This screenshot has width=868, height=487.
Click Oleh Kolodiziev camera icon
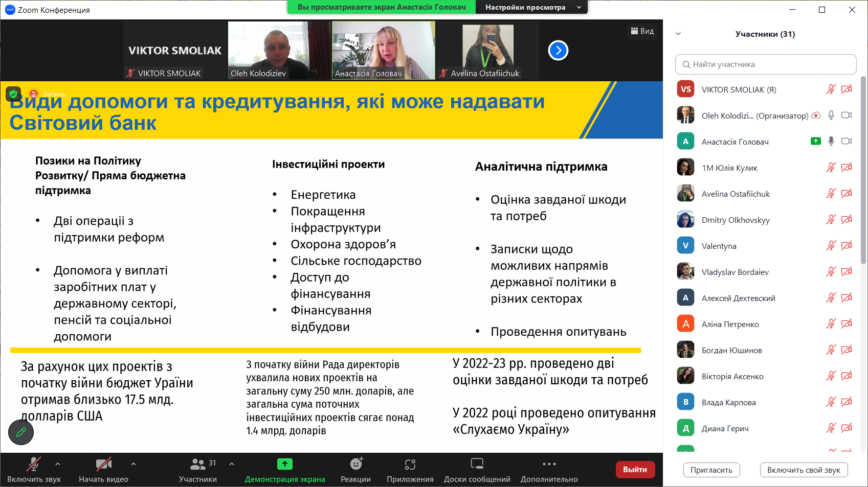[847, 115]
